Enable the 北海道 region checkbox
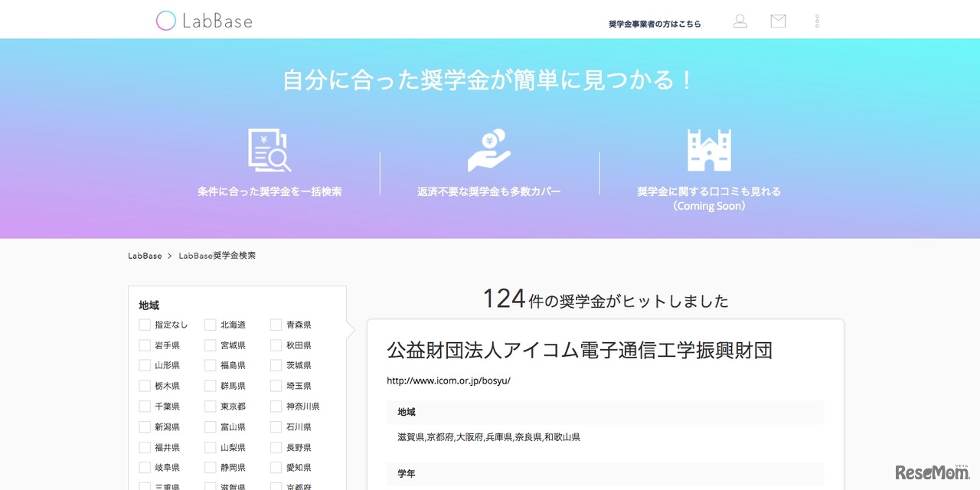This screenshot has height=490, width=980. point(211,325)
